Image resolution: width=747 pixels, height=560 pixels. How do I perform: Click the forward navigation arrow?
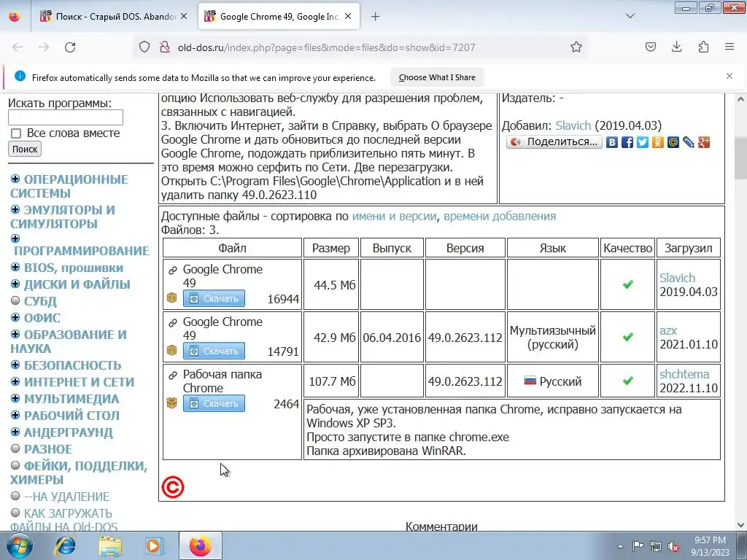[x=44, y=47]
